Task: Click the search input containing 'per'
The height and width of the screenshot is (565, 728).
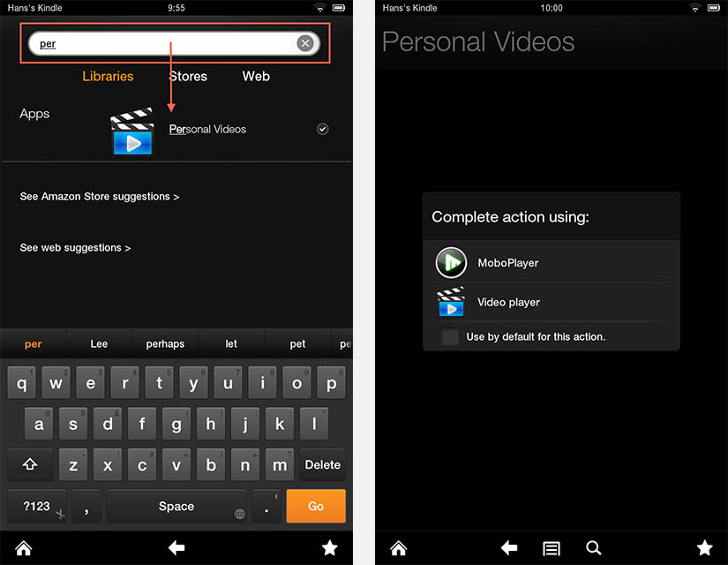Action: coord(174,43)
